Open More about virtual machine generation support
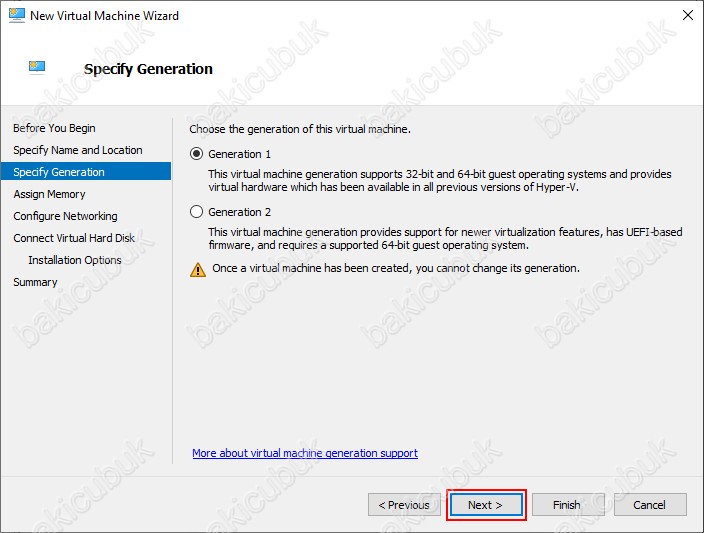This screenshot has height=533, width=704. [305, 453]
